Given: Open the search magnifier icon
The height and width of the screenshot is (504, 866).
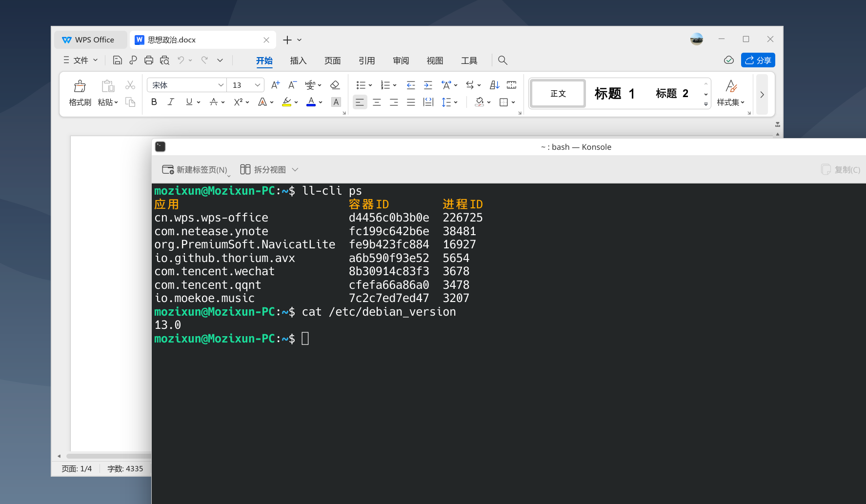Looking at the screenshot, I should [x=503, y=60].
